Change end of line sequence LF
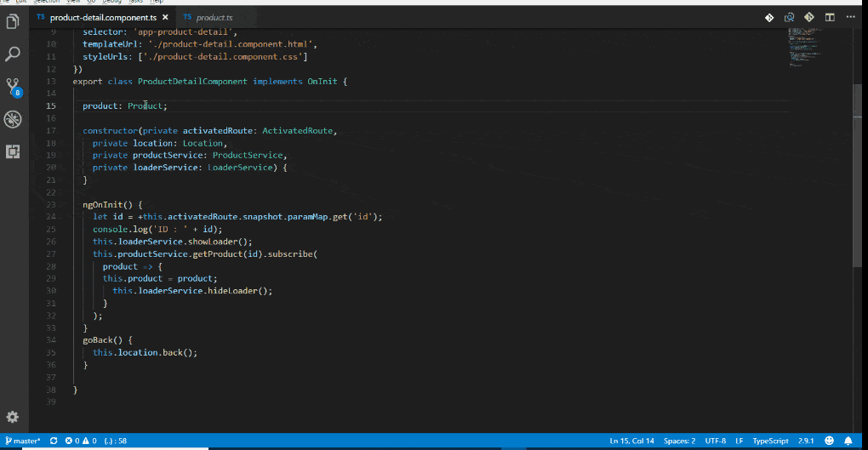Viewport: 868px width, 450px height. tap(739, 441)
